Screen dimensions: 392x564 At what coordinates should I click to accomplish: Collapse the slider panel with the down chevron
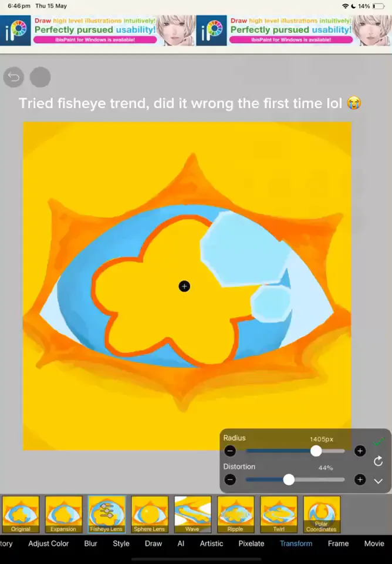click(x=378, y=481)
